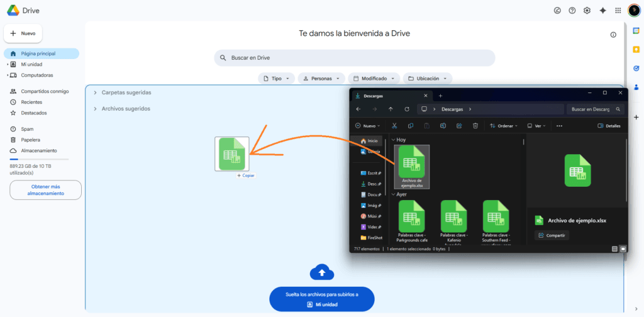The image size is (644, 317).
Task: Switch Explorer to large thumbnails view icon
Action: coord(623,249)
